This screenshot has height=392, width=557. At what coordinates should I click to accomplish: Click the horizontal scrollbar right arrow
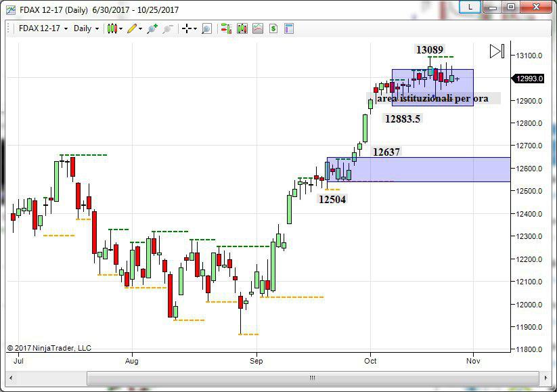click(x=546, y=378)
